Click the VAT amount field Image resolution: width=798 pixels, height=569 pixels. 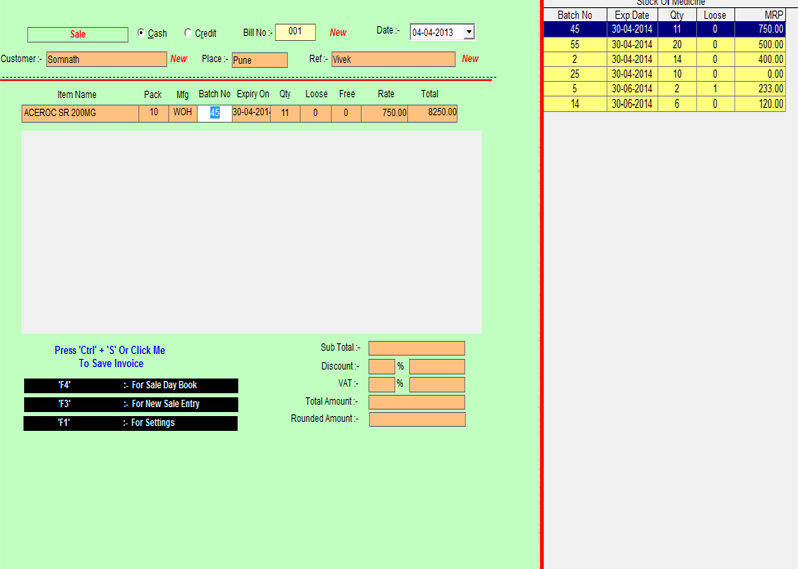(437, 384)
